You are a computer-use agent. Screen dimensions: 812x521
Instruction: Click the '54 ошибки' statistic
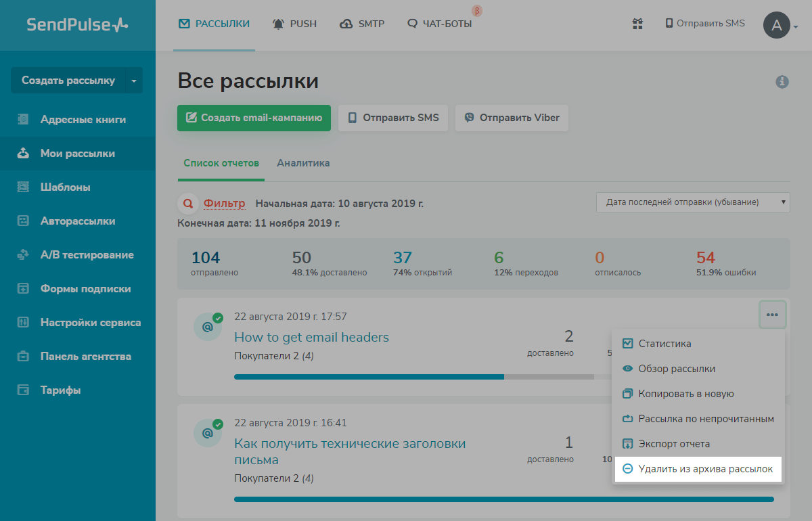pyautogui.click(x=726, y=264)
